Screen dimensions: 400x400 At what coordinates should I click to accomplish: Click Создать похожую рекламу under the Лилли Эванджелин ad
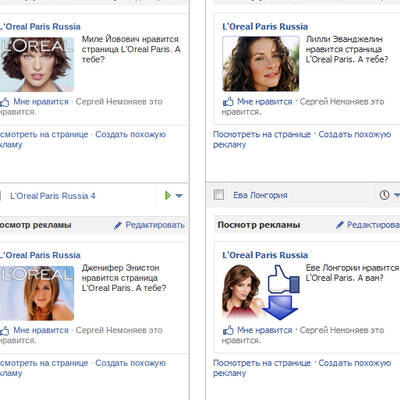tap(302, 139)
